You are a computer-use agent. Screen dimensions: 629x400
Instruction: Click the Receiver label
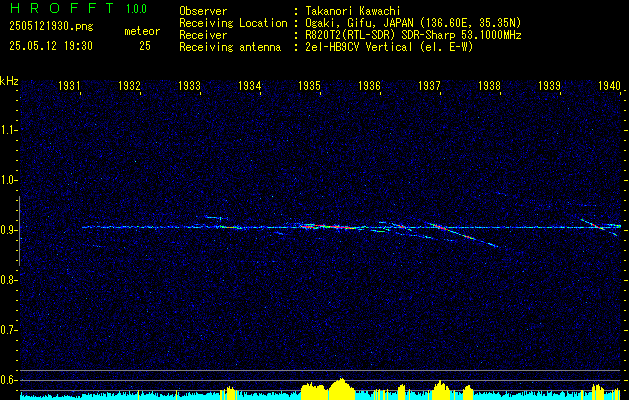click(203, 35)
